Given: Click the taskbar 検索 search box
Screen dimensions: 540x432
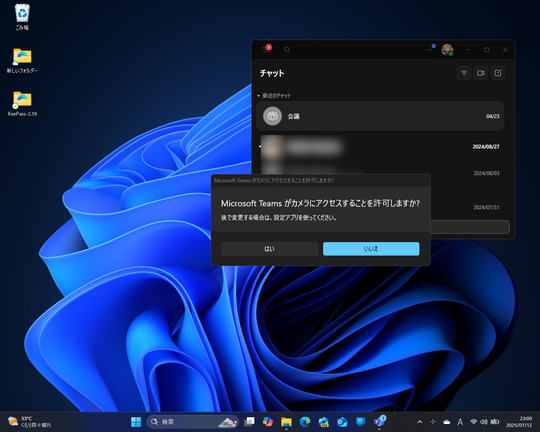Looking at the screenshot, I should coord(193,422).
